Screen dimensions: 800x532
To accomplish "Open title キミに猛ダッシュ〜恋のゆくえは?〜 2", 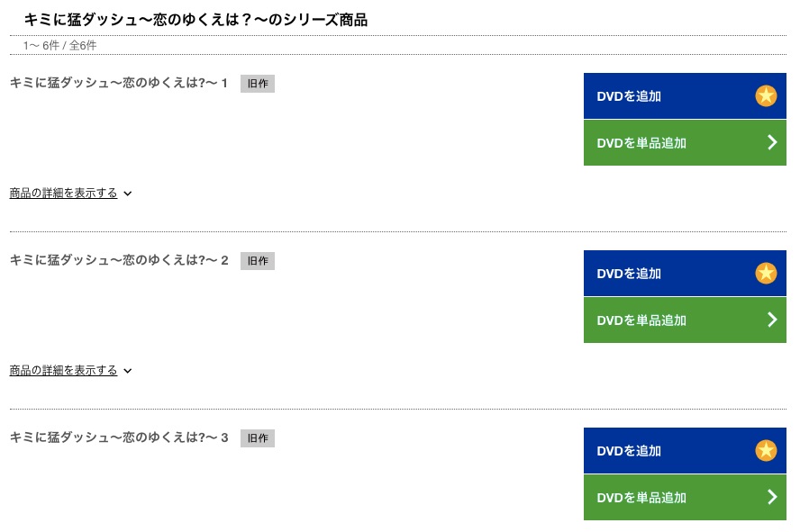I will (118, 260).
